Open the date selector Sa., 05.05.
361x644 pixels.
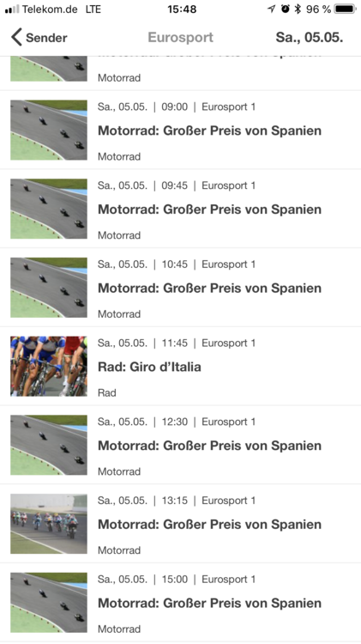click(310, 38)
